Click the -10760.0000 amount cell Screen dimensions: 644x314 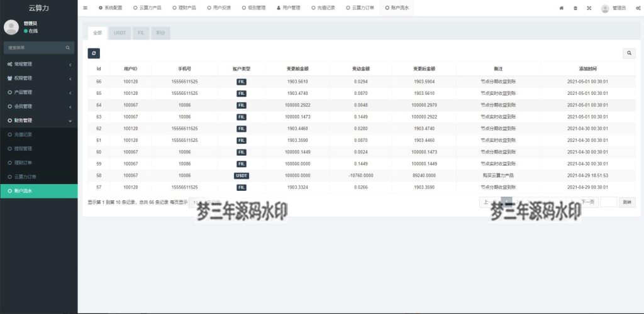pos(360,175)
